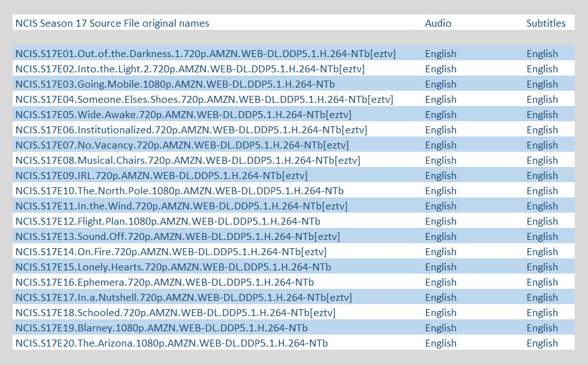
Task: Click the Subtitles 'English' cell for S17E07 No.Vacancy
Action: 542,145
